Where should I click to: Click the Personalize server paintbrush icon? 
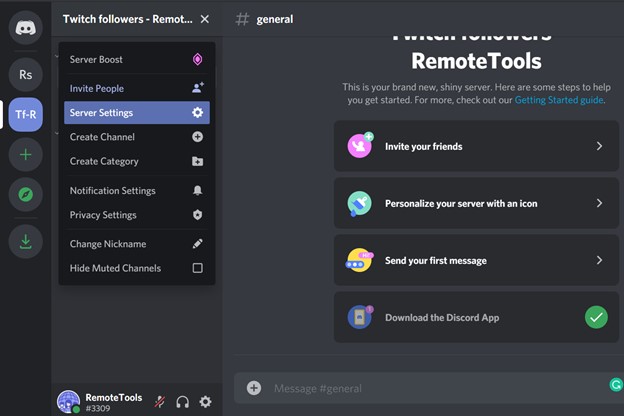[359, 203]
